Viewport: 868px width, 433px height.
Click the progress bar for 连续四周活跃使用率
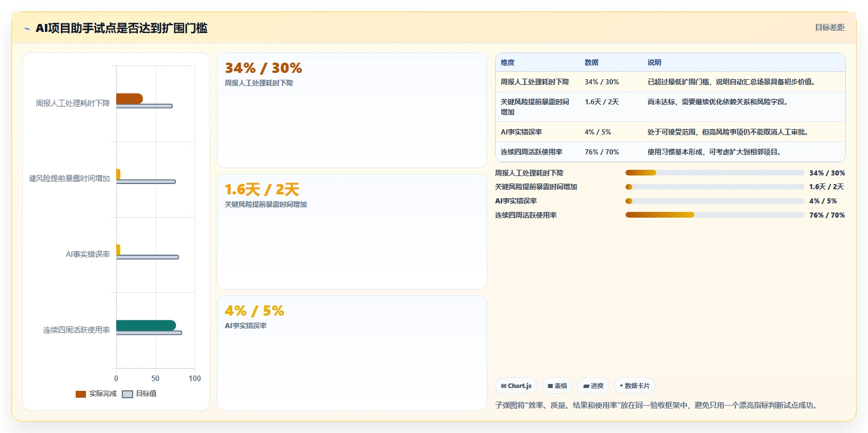(715, 215)
